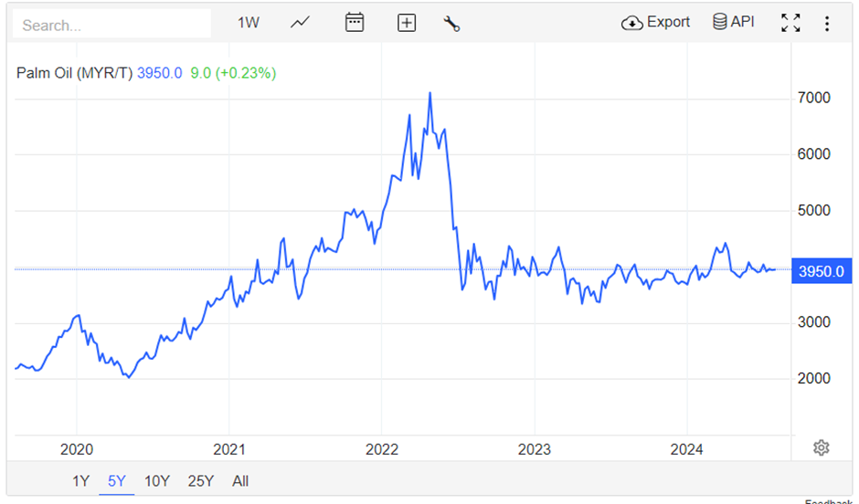Toggle fullscreen chart view
The image size is (859, 504).
[790, 23]
